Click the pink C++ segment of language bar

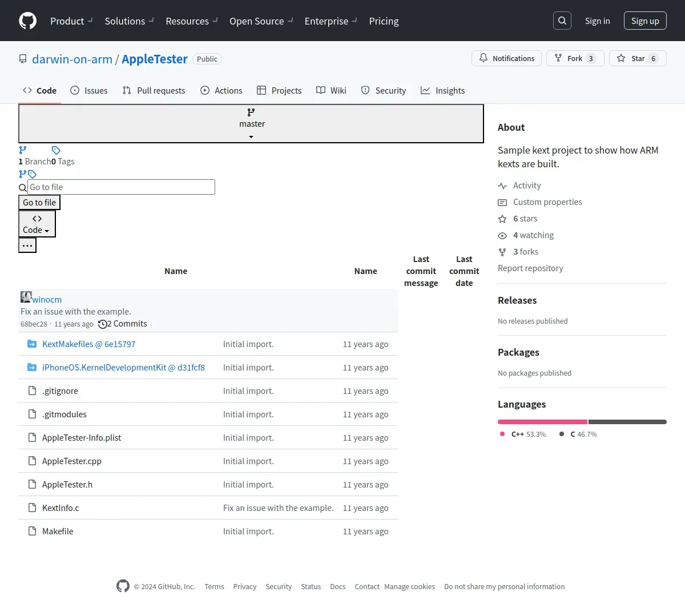542,422
